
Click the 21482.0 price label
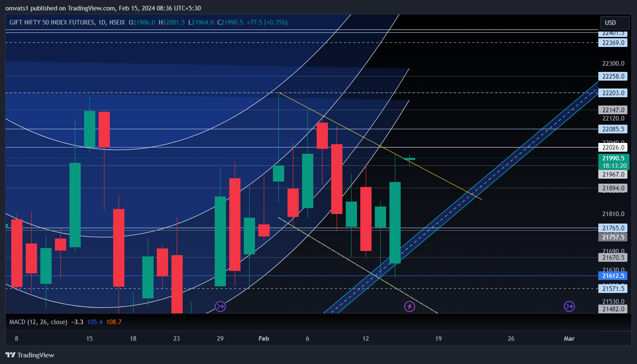[x=613, y=309]
